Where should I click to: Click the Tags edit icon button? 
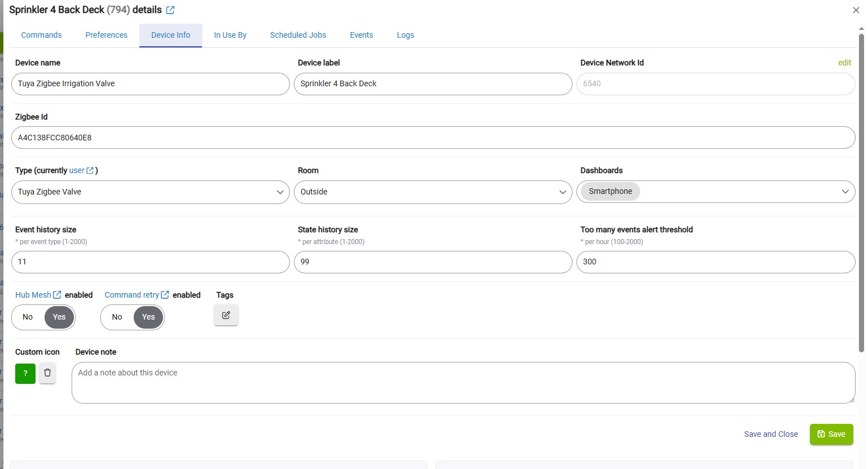226,315
